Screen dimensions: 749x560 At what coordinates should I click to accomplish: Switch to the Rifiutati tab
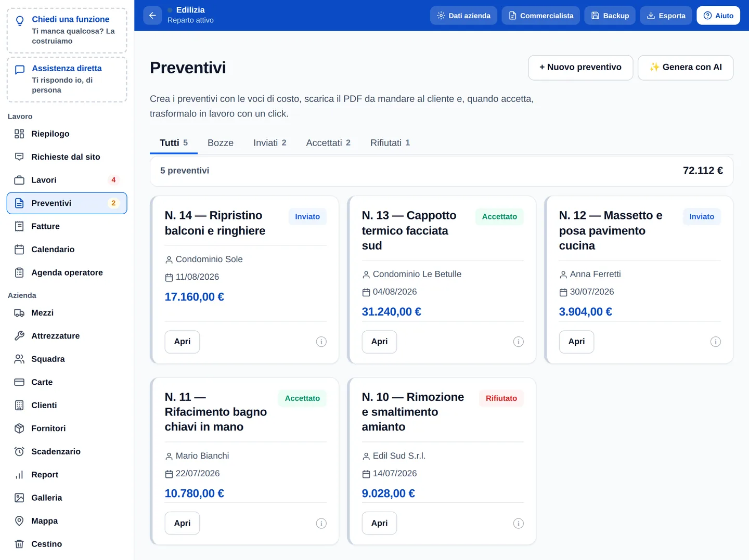[390, 143]
